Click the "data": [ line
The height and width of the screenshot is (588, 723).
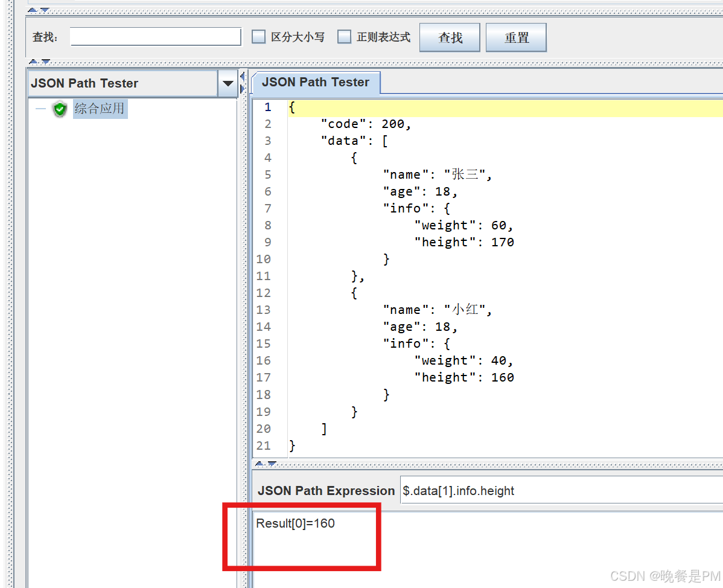(354, 141)
